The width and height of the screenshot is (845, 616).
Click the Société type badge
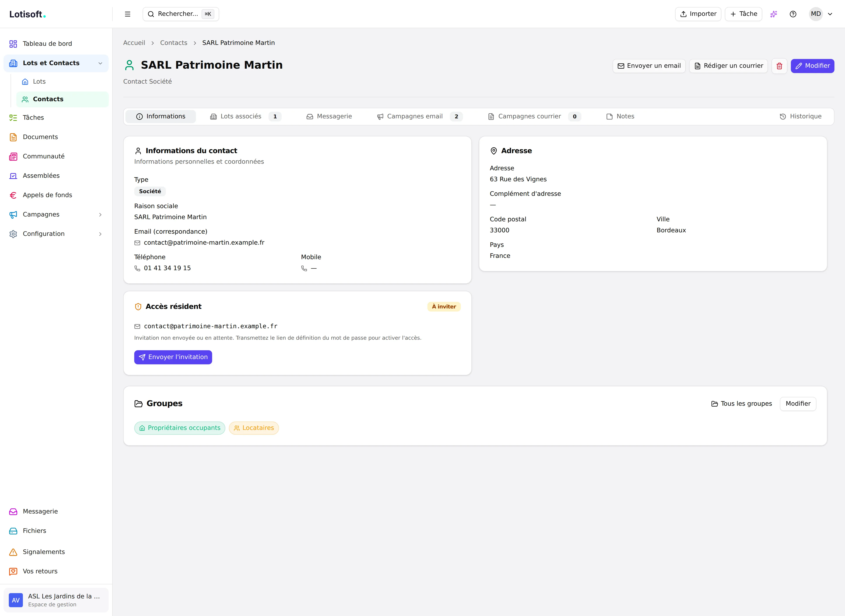pos(150,192)
